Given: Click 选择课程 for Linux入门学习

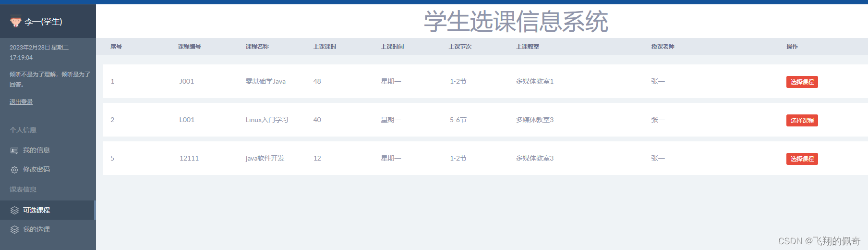Looking at the screenshot, I should 802,120.
